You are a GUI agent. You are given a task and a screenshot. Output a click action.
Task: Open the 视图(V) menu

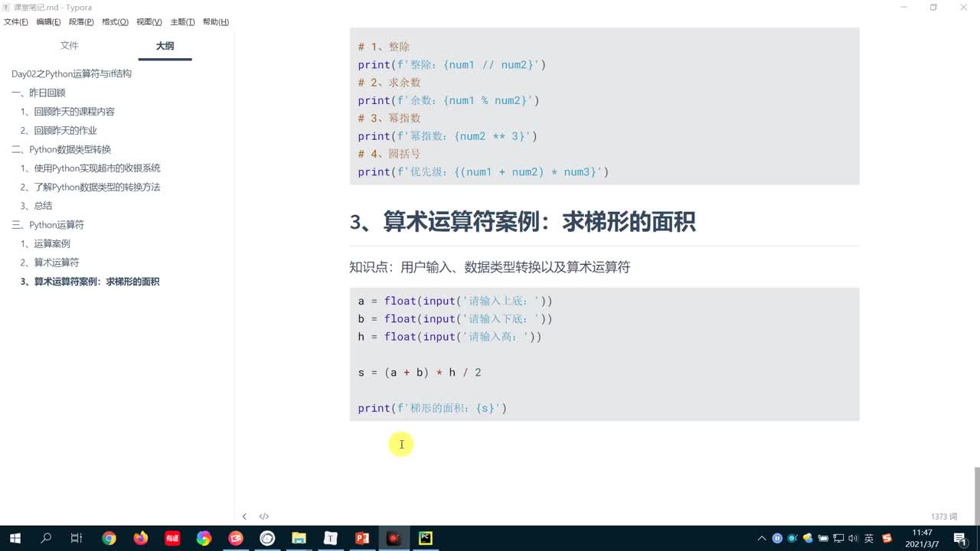[x=149, y=21]
